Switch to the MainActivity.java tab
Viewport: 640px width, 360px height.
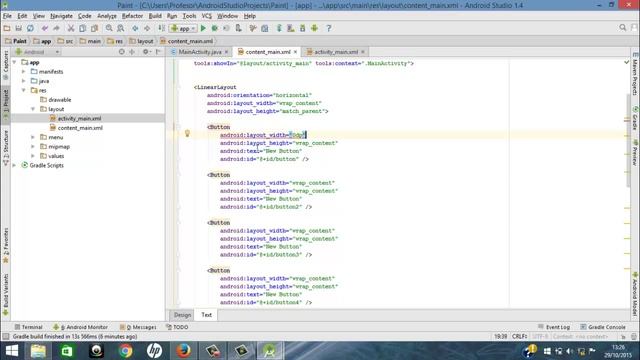(200, 52)
